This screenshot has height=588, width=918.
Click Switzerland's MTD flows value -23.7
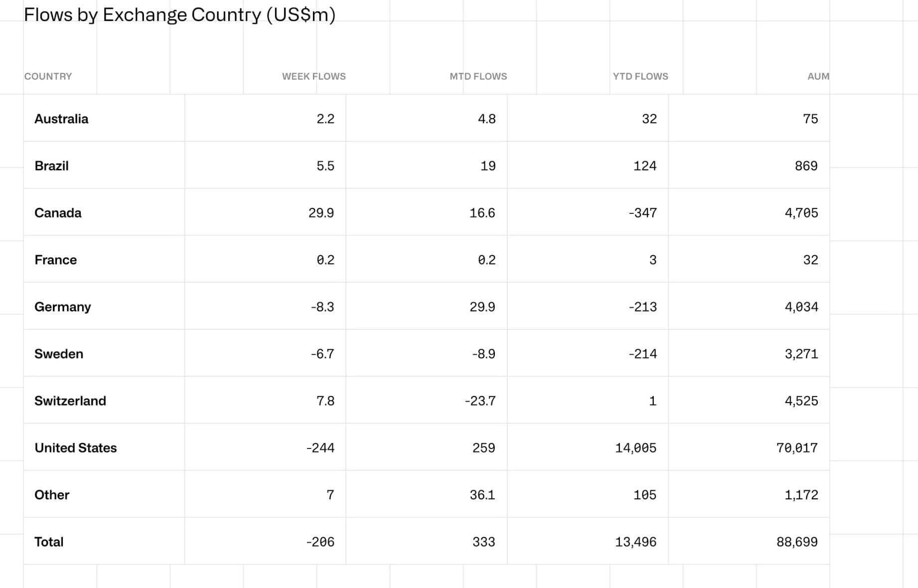click(480, 401)
